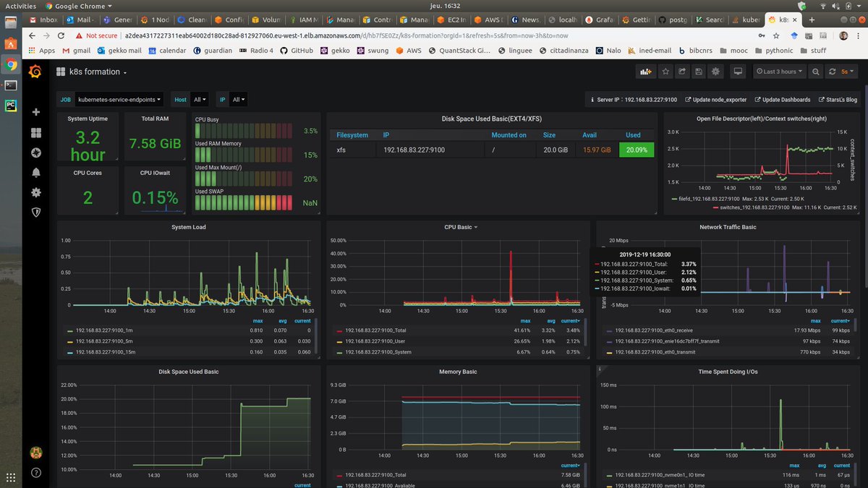The width and height of the screenshot is (868, 488).
Task: Open the StarsL's Blog link
Action: [837, 100]
